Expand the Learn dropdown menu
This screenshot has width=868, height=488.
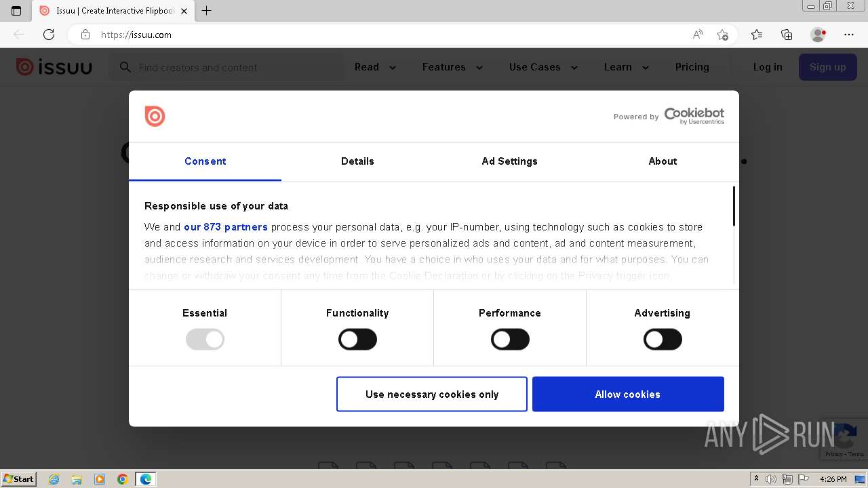[627, 67]
